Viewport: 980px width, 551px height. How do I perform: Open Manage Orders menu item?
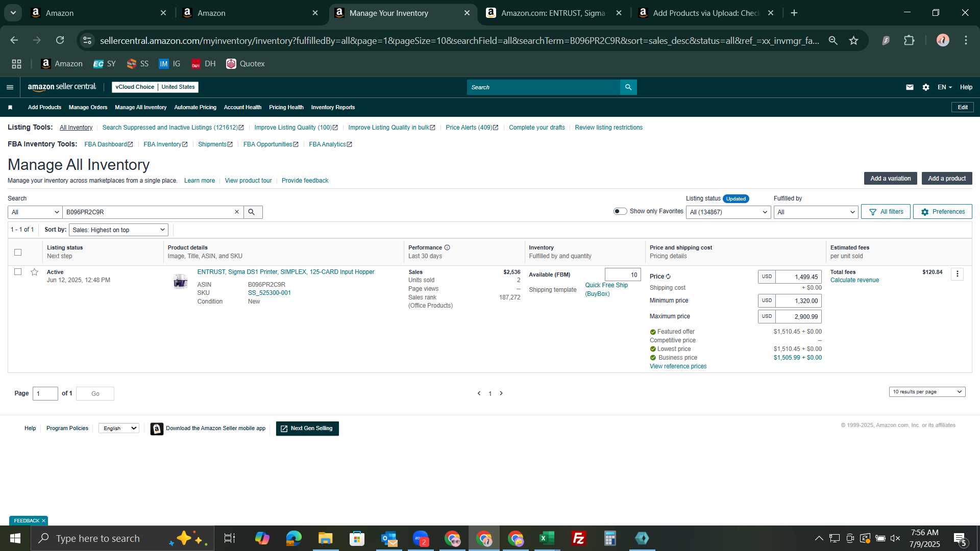point(88,107)
